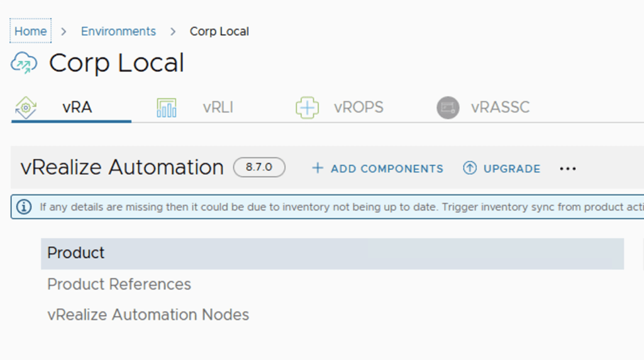This screenshot has height=360, width=644.
Task: Click the vROPS green plus icon
Action: point(307,108)
